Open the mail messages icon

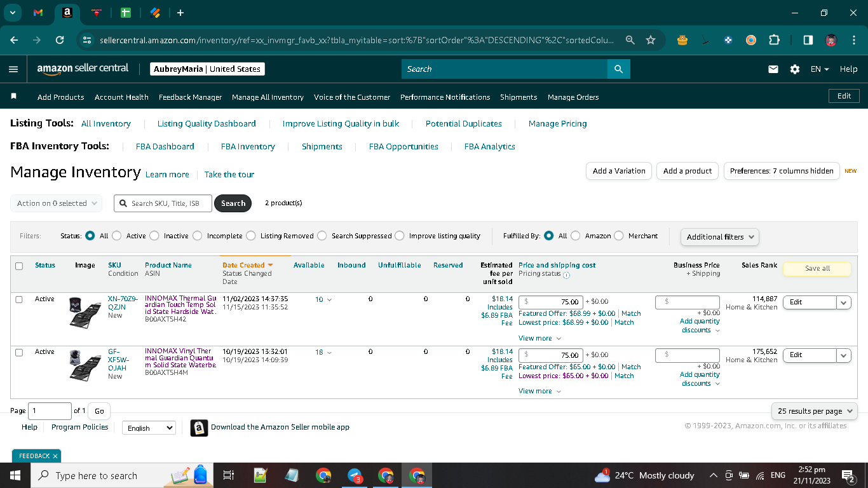773,69
